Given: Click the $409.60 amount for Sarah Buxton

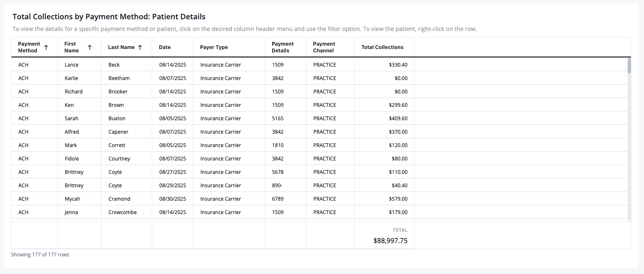Looking at the screenshot, I should pos(398,118).
